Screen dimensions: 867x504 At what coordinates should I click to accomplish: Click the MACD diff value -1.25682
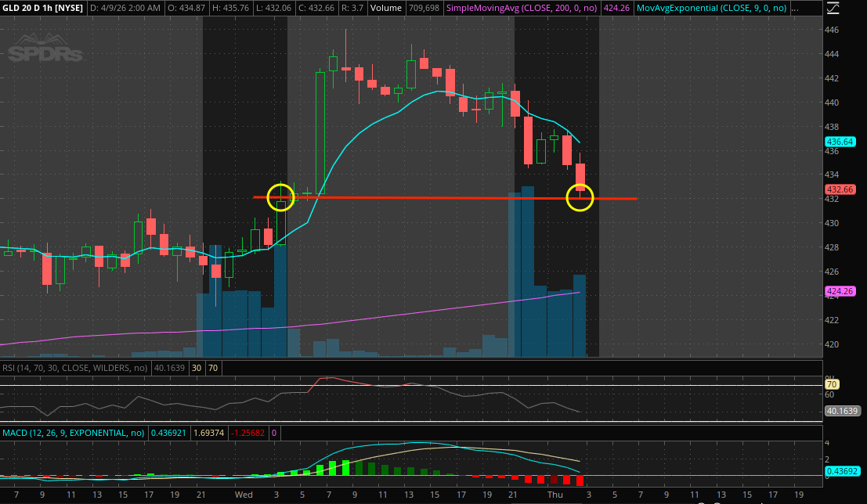click(x=247, y=433)
